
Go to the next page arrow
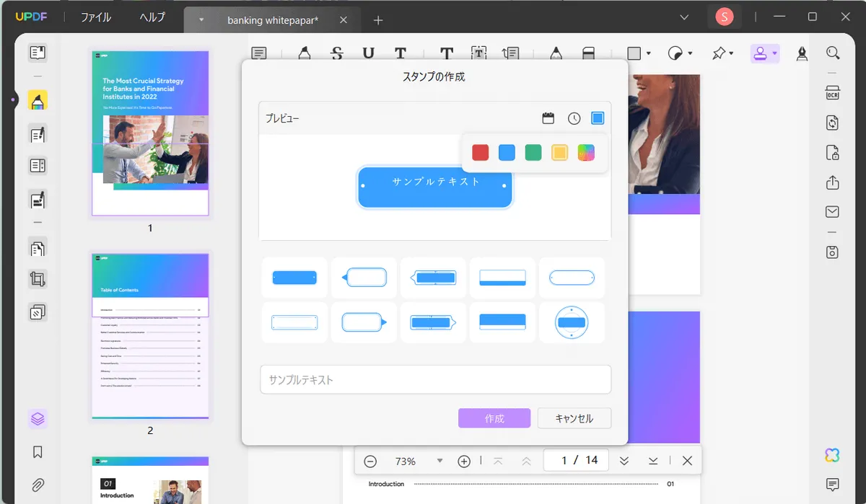pos(624,461)
